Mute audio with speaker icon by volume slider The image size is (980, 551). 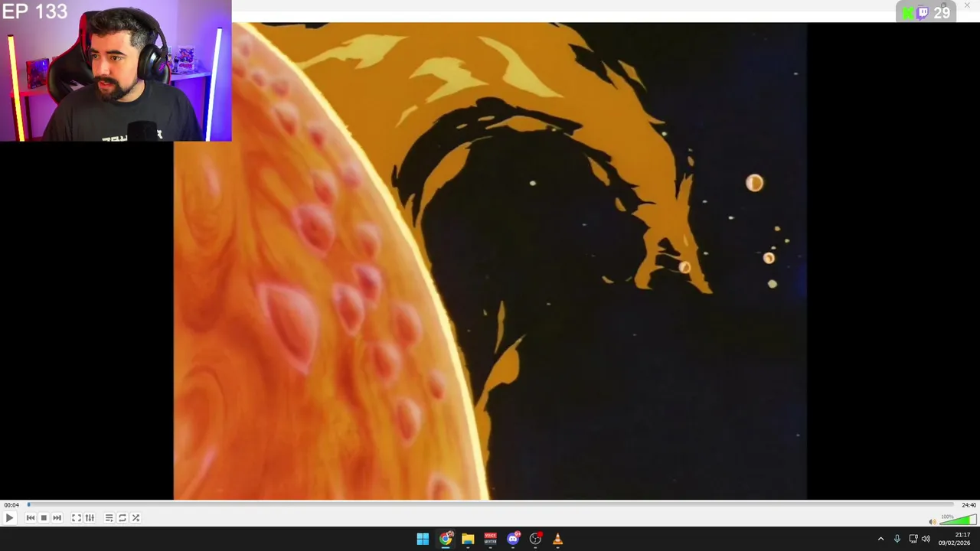[x=933, y=522]
